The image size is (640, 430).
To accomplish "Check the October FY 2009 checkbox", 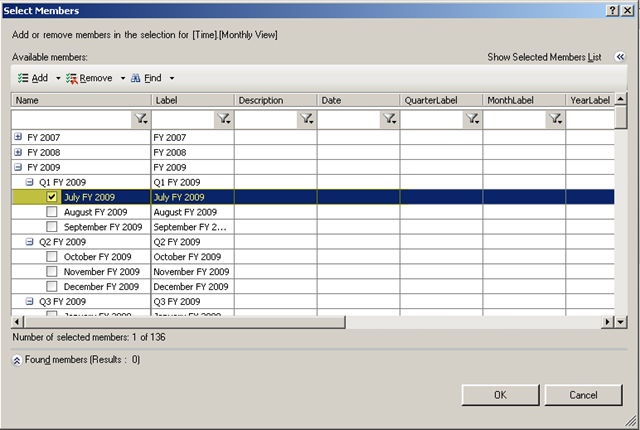I will 51,257.
